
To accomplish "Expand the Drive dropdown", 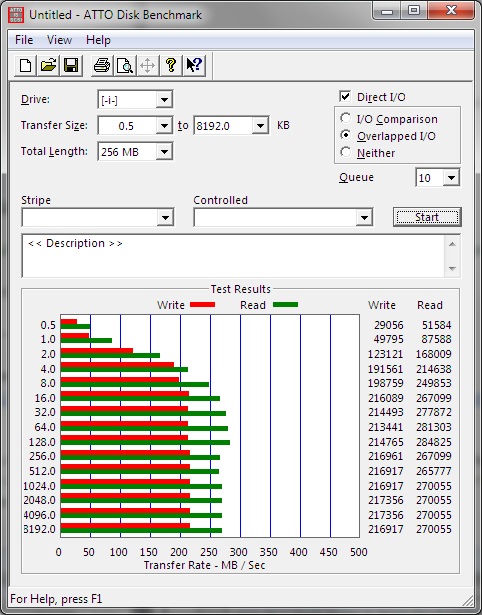I will 164,100.
